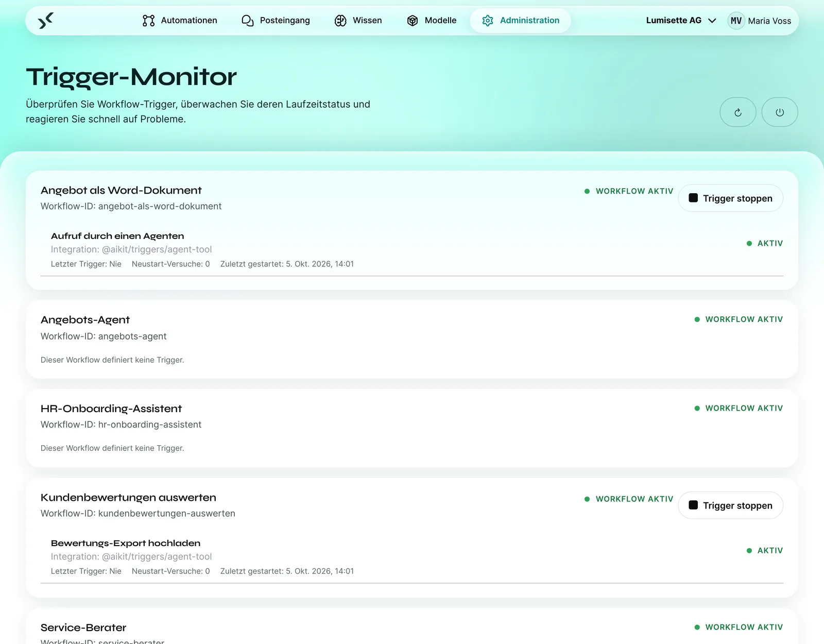Click WORKFLOW AKTIV badge of Service-Berater
This screenshot has width=824, height=644.
(x=739, y=627)
